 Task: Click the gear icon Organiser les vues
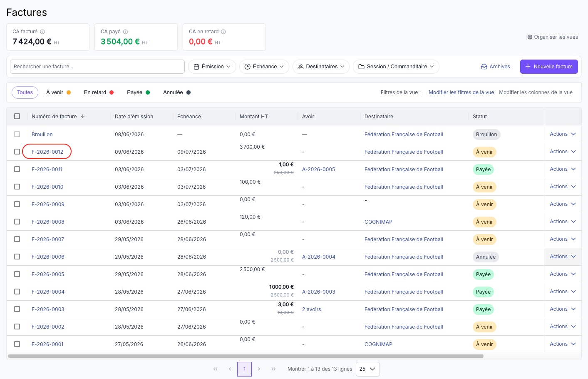point(530,37)
